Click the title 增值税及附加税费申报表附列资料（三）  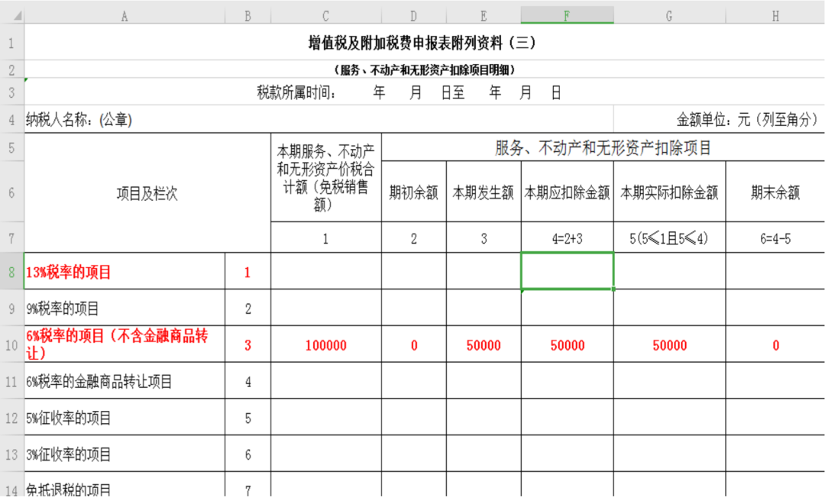[422, 43]
